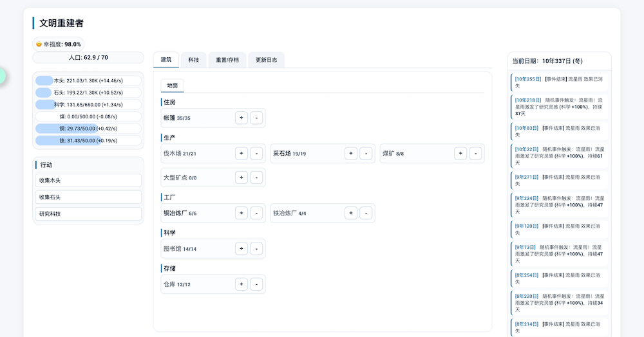Viewport: 644px width, 337px height.
Task: Decrease 铜冶炼厂 with minus button
Action: (x=256, y=213)
